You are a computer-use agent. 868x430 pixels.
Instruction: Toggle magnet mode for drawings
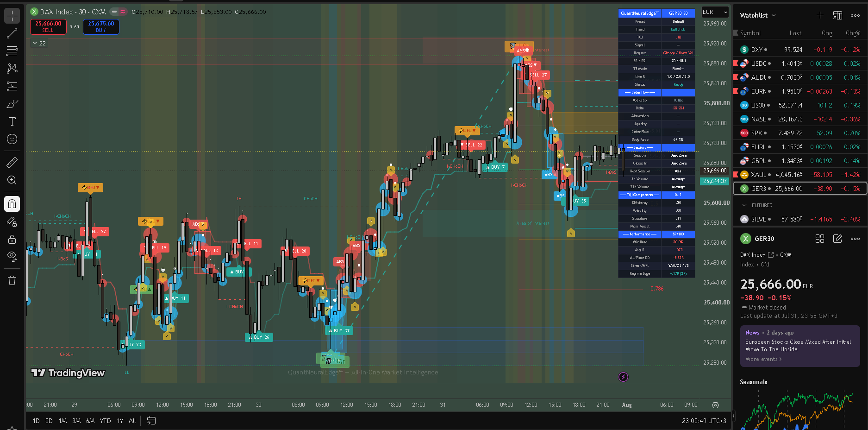click(12, 204)
